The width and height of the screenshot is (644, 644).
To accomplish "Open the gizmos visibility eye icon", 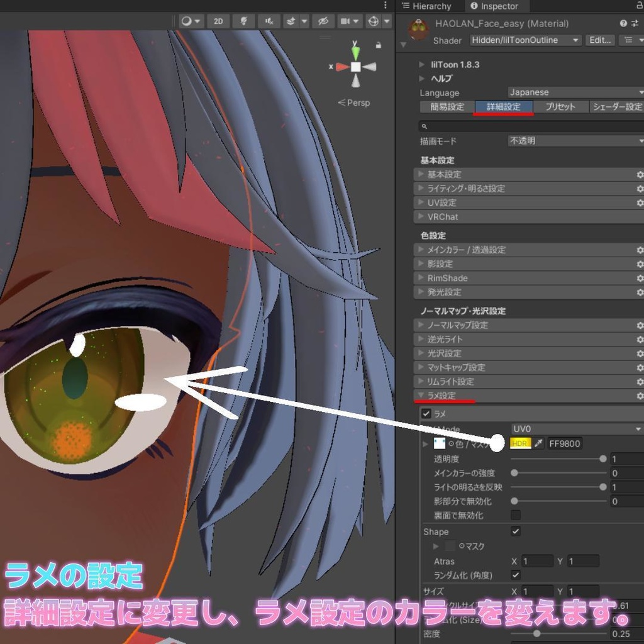I will tap(323, 21).
